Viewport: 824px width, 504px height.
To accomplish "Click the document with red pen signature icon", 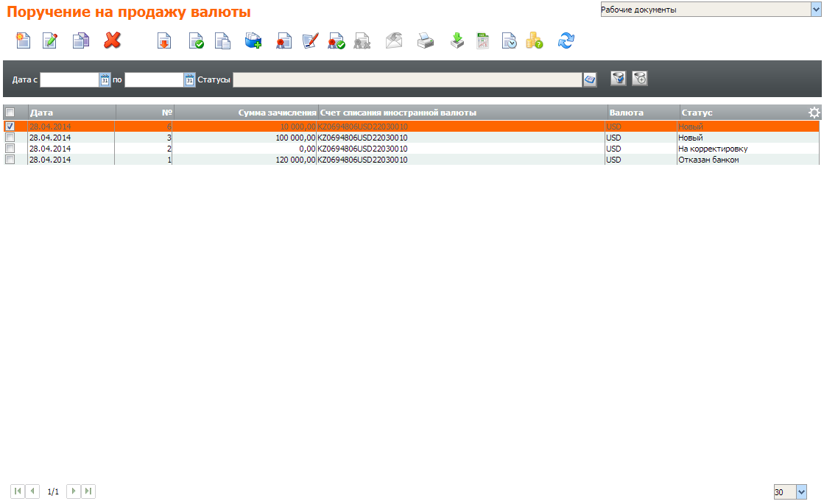I will [x=310, y=40].
